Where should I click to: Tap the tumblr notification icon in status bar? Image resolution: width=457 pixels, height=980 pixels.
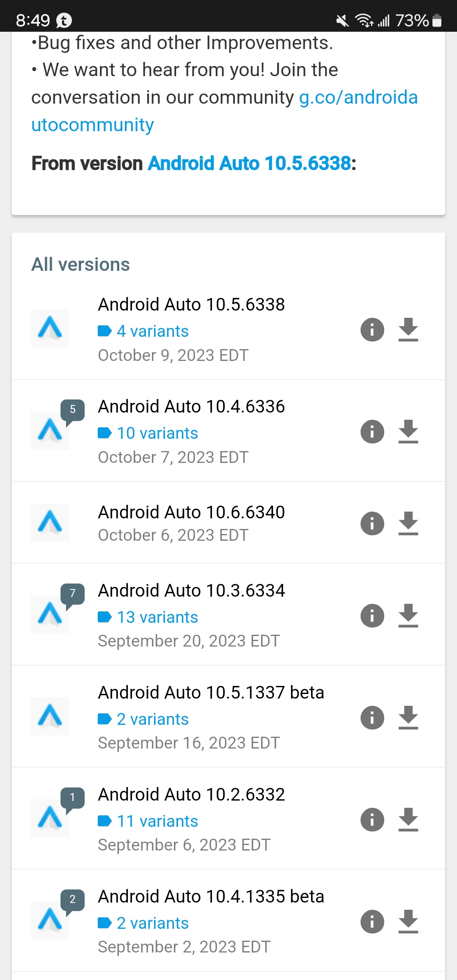tap(64, 20)
